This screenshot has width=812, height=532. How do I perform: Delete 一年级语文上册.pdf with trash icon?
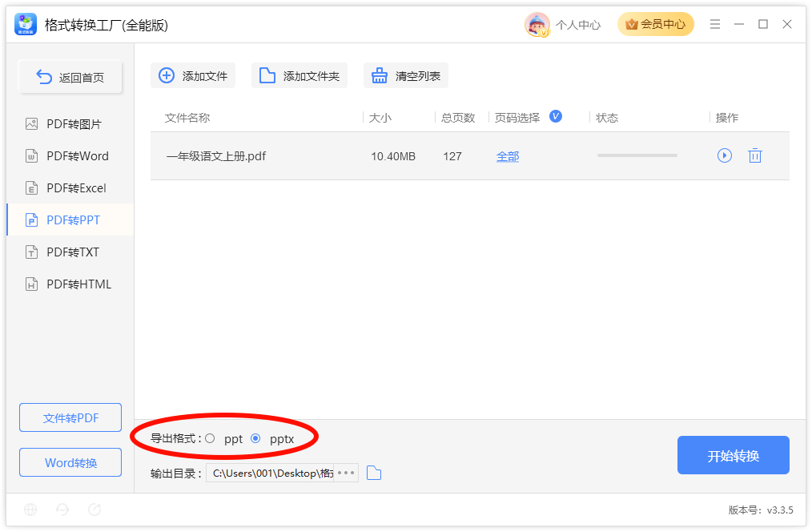[x=755, y=155]
